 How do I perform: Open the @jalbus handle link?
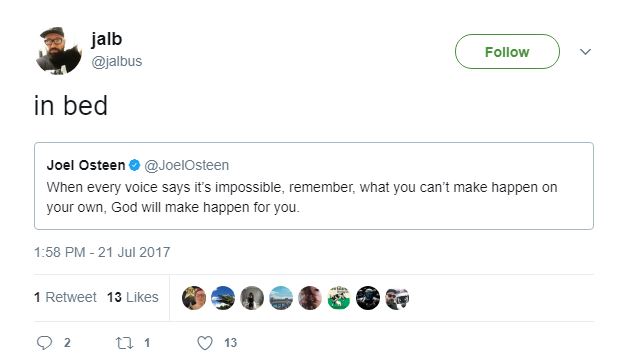117,61
